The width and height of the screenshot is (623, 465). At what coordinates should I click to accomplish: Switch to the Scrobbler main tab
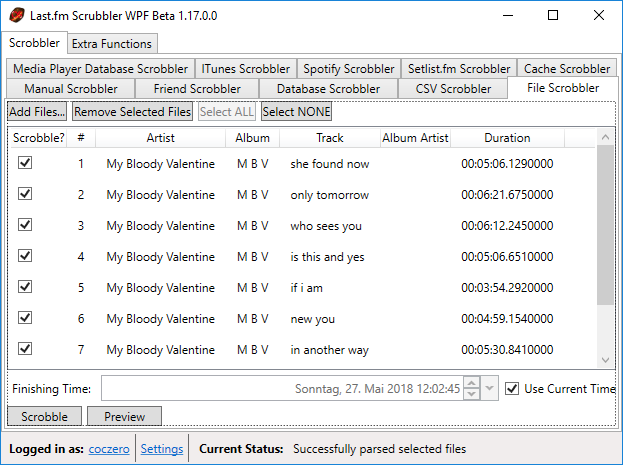(x=34, y=43)
